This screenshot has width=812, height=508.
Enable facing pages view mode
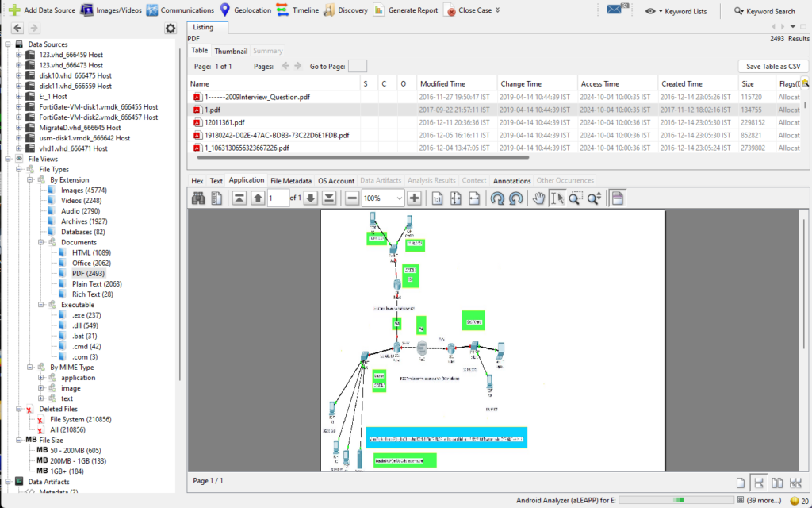tap(777, 483)
